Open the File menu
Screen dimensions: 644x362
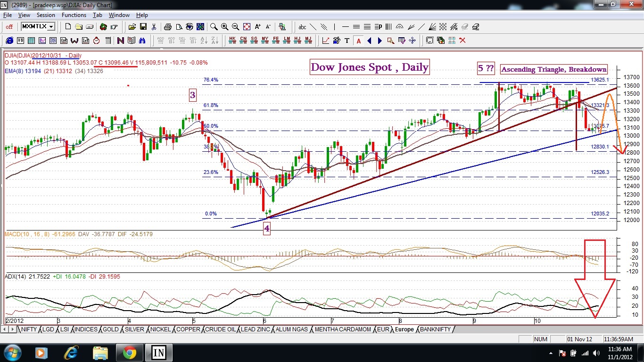(7, 15)
